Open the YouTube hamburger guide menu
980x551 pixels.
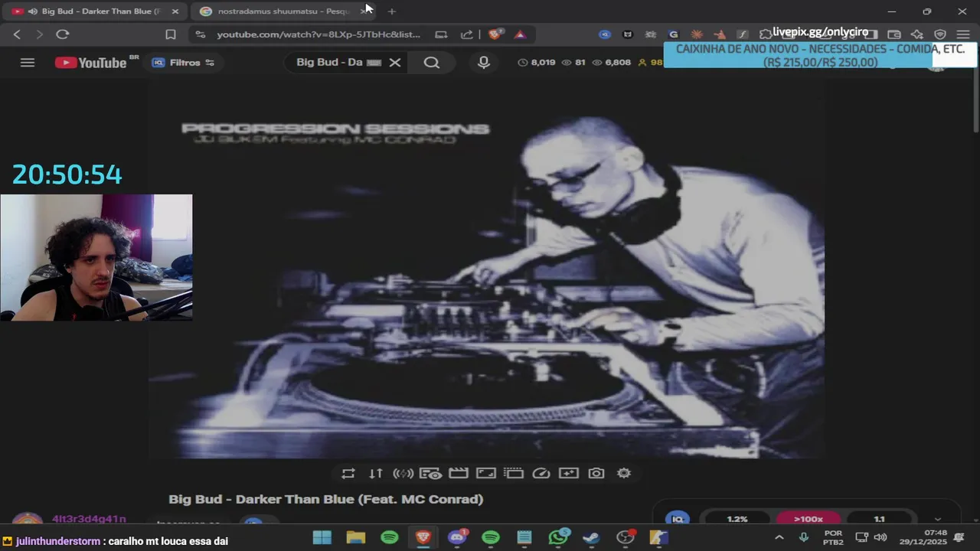(28, 63)
